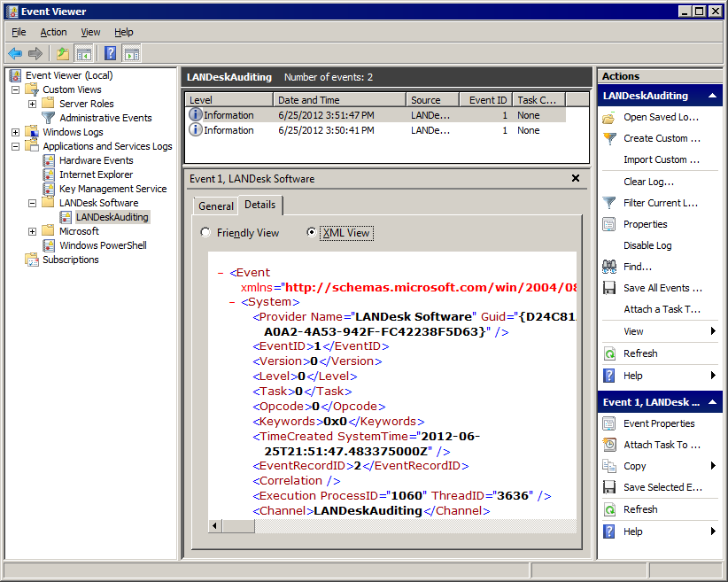The width and height of the screenshot is (728, 582).
Task: Expand the Microsoft tree node
Action: click(x=32, y=231)
